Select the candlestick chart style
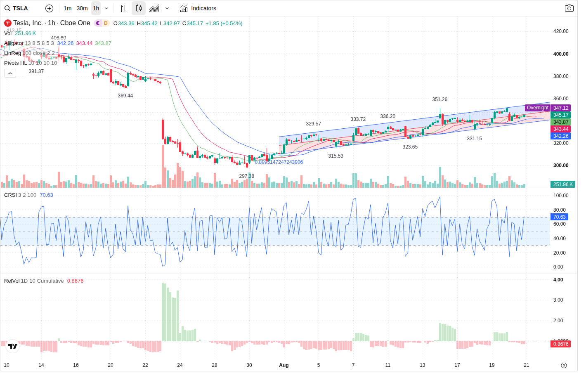The image size is (586, 392). click(x=139, y=8)
